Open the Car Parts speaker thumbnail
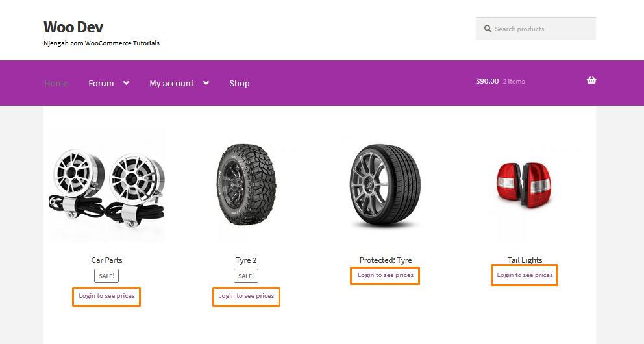This screenshot has width=644, height=344. (106, 186)
